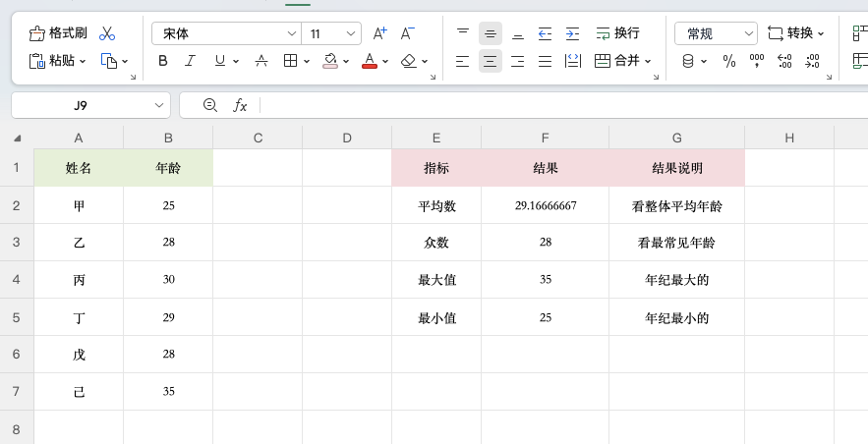Click the Format Painter (格式刷) button
The height and width of the screenshot is (444, 868).
(x=58, y=33)
